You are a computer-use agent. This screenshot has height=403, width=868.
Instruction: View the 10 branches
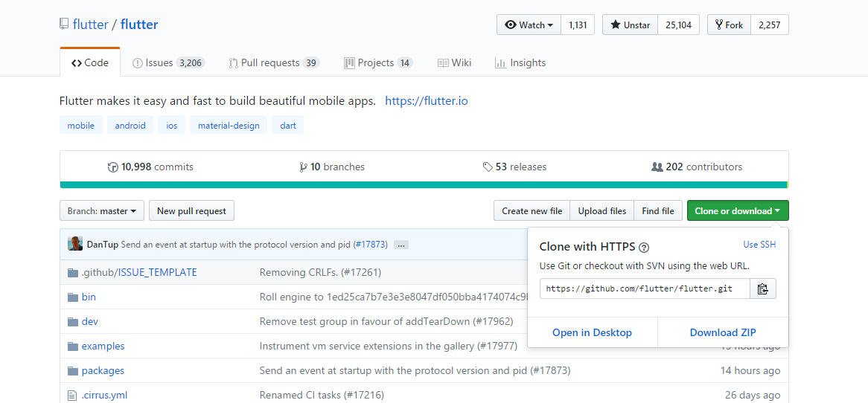tap(331, 167)
